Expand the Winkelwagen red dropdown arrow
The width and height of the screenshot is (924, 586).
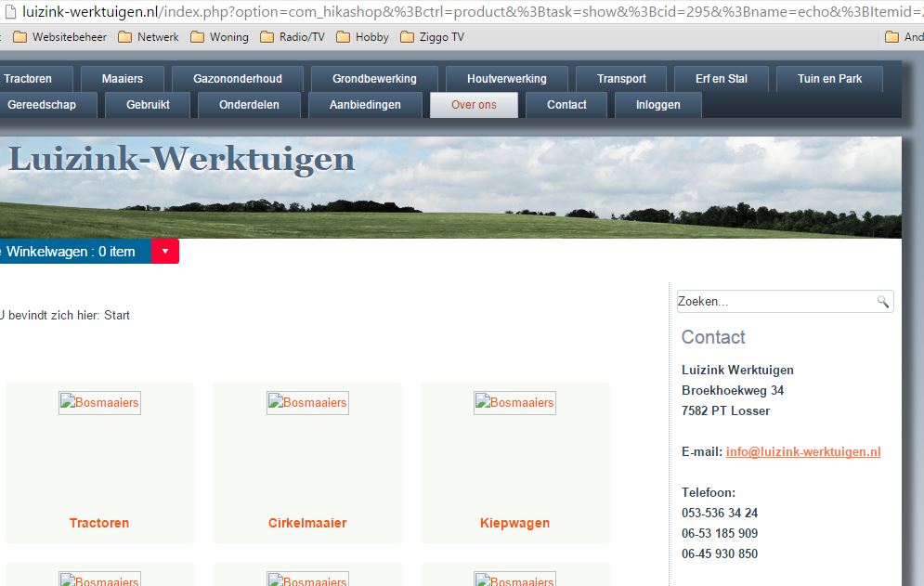click(165, 251)
